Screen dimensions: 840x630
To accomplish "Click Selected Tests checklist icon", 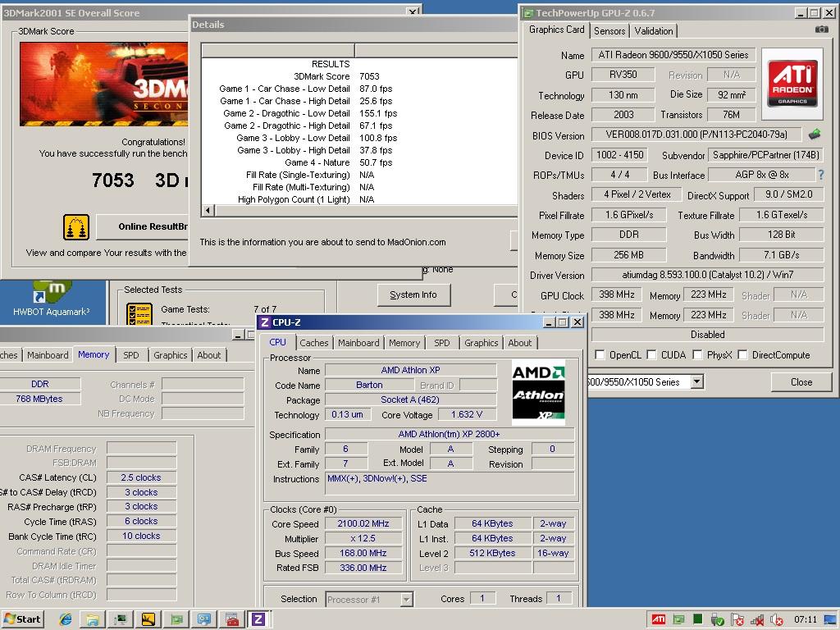I will [139, 314].
